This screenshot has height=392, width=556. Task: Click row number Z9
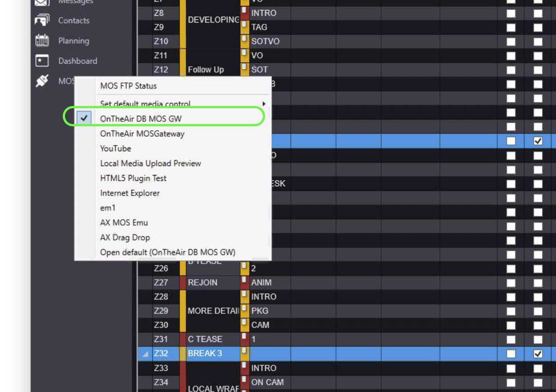159,27
